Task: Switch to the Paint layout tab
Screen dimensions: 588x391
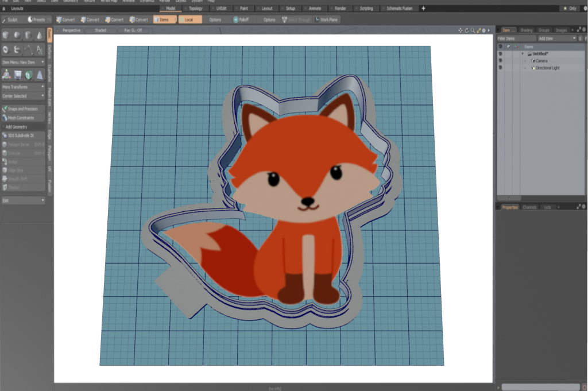Action: click(x=243, y=8)
